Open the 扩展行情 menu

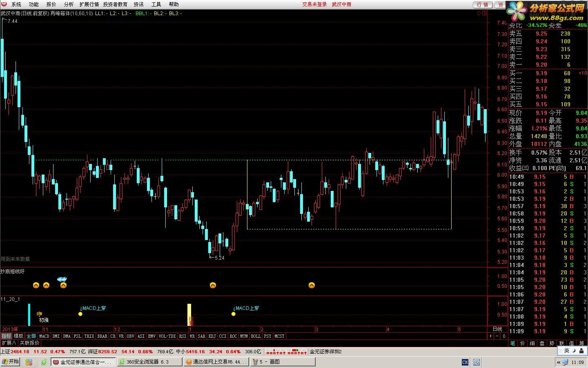(x=89, y=4)
